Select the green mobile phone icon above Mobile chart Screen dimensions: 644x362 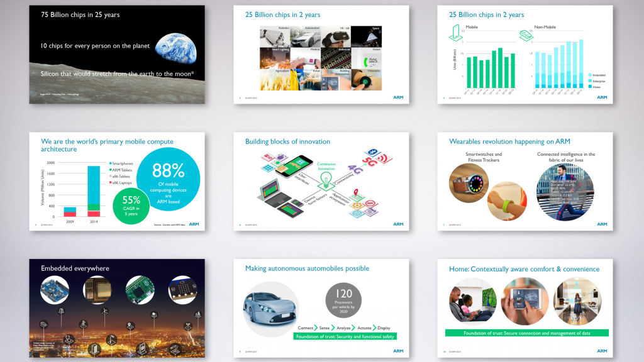(x=455, y=33)
